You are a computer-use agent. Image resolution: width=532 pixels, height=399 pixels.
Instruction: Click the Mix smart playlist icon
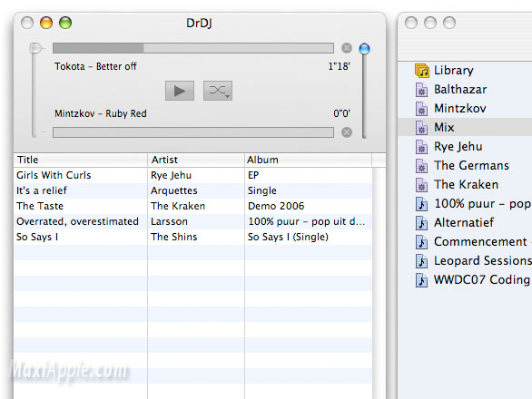421,128
